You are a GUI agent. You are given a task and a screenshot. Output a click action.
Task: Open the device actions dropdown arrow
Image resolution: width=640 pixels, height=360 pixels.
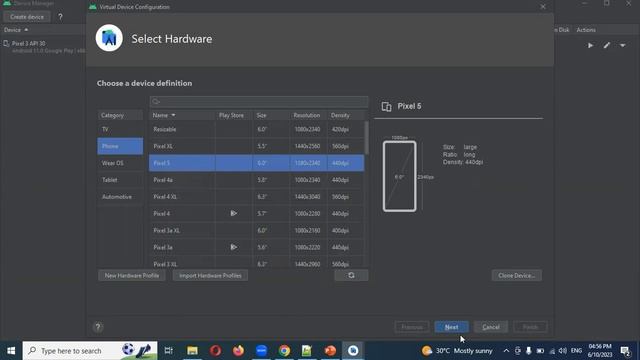coord(622,45)
